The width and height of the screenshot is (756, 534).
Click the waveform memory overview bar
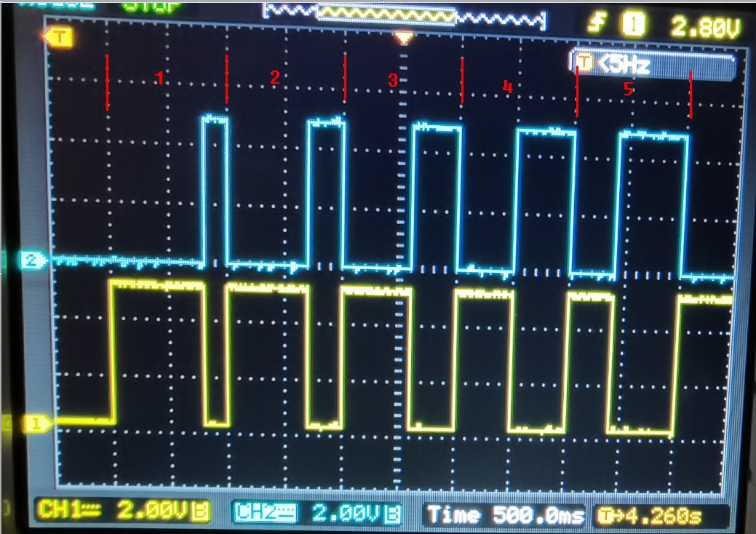(x=404, y=17)
